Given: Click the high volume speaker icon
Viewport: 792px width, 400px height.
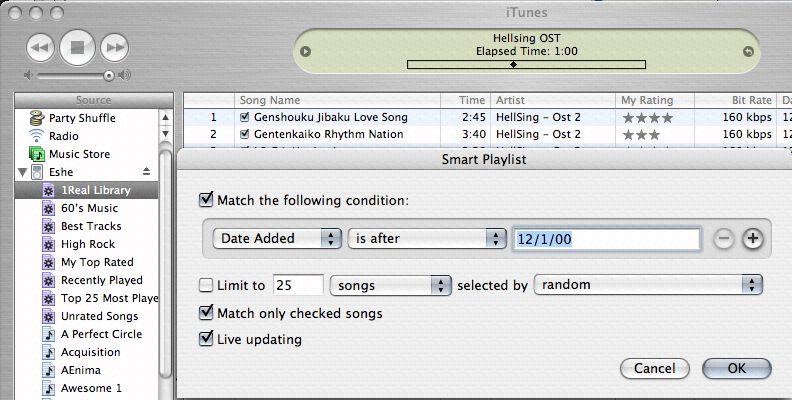Looking at the screenshot, I should click(x=124, y=75).
